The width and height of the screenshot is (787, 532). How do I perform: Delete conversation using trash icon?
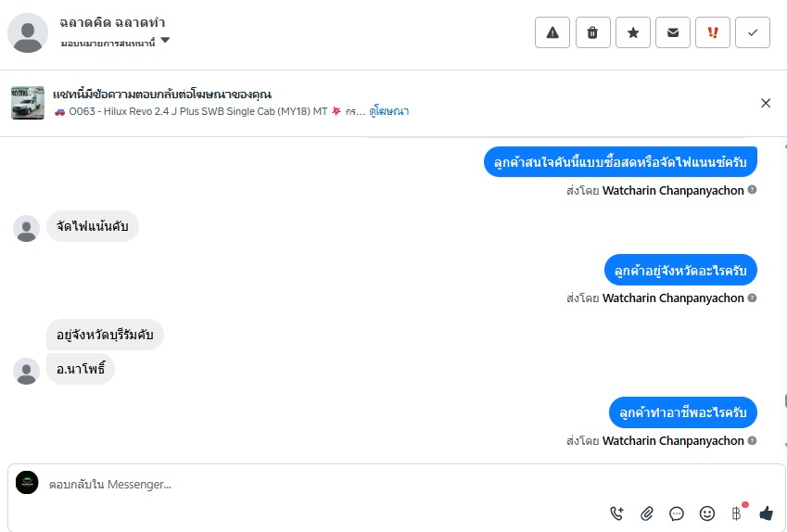point(592,32)
